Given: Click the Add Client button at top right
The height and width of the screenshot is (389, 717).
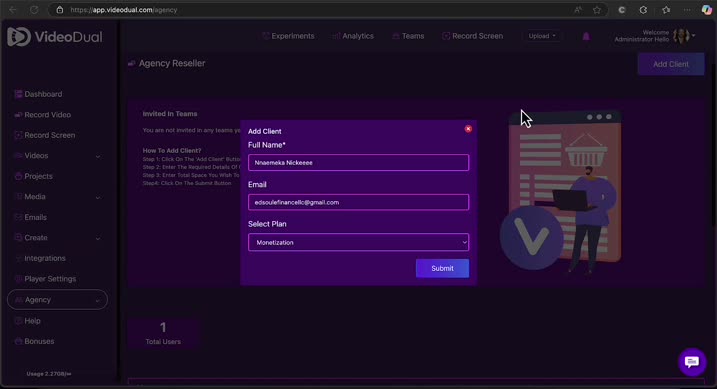Looking at the screenshot, I should pyautogui.click(x=670, y=64).
